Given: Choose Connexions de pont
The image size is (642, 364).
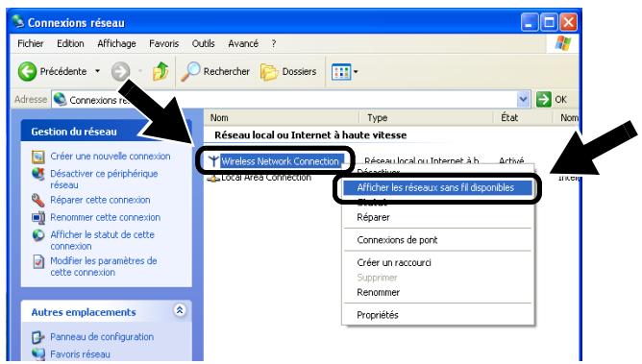Looking at the screenshot, I should coord(437,240).
